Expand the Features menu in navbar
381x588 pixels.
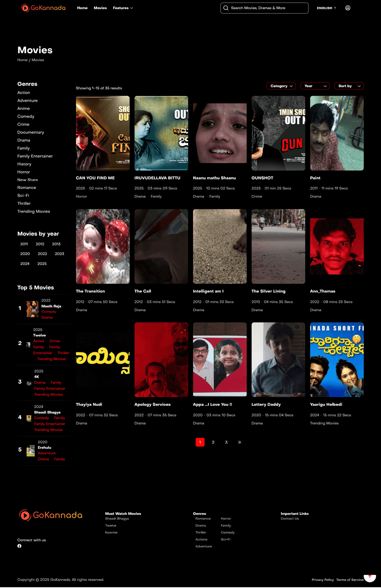coord(123,8)
